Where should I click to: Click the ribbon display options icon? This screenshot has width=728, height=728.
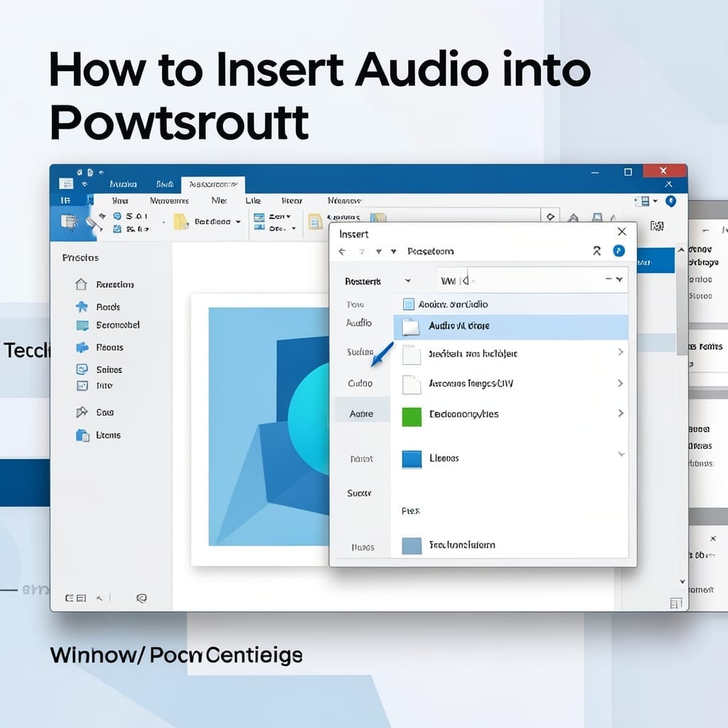pos(644,201)
